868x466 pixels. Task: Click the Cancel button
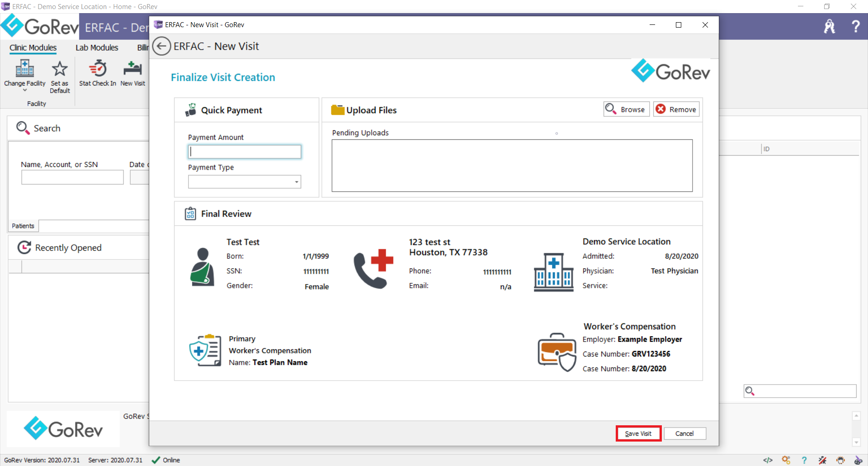tap(684, 433)
